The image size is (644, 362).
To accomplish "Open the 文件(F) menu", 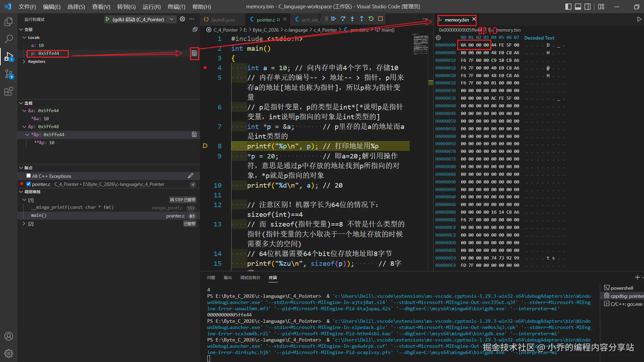I will coord(27,7).
